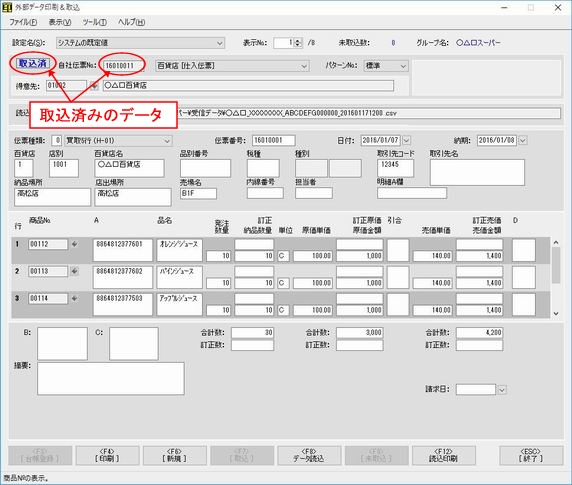Click the 得意先 code field

(x=66, y=86)
